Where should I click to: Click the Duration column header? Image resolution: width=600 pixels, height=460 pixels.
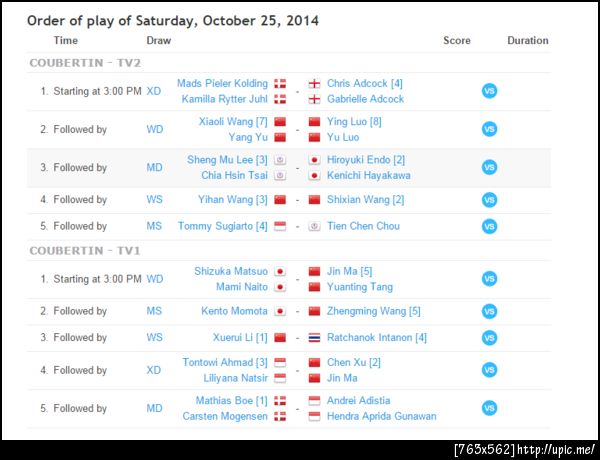point(527,41)
